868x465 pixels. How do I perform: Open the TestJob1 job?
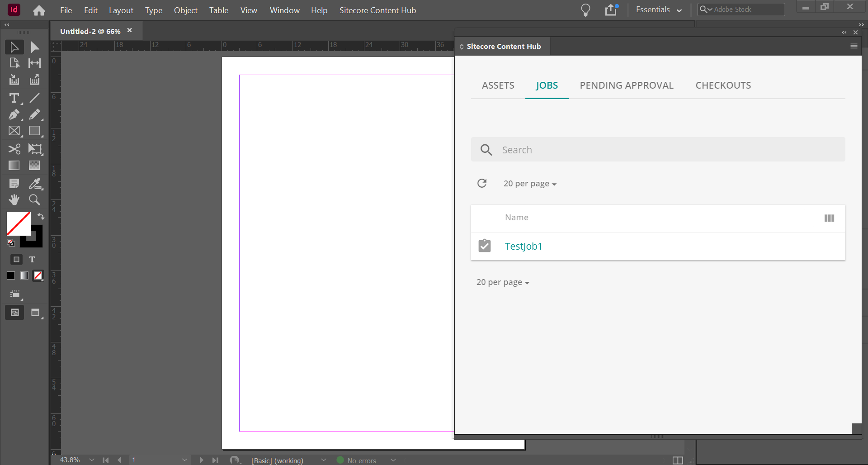pyautogui.click(x=524, y=246)
